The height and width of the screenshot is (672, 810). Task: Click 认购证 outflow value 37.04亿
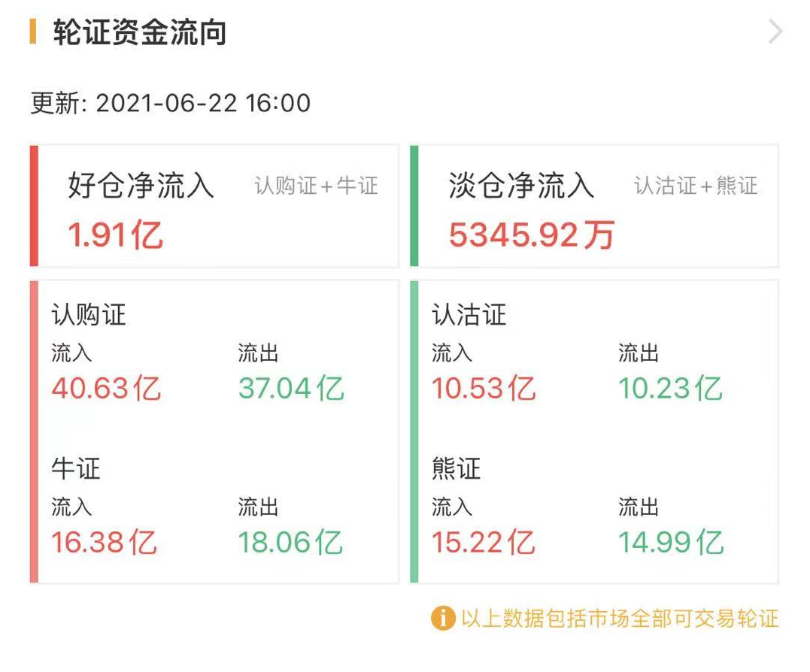click(291, 389)
